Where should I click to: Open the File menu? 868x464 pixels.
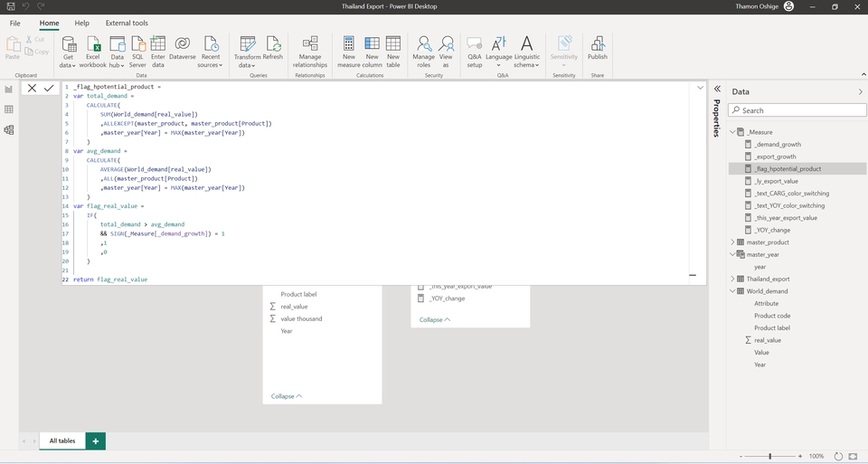(x=15, y=24)
